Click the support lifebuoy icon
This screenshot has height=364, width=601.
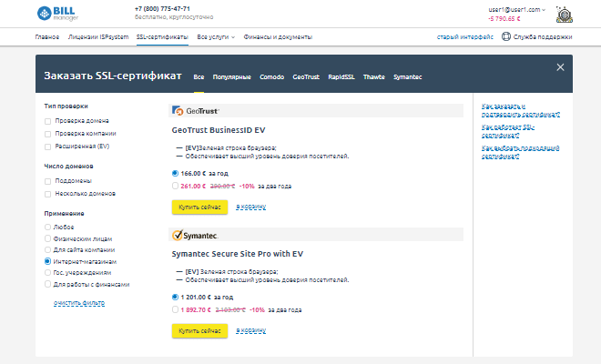tap(506, 36)
